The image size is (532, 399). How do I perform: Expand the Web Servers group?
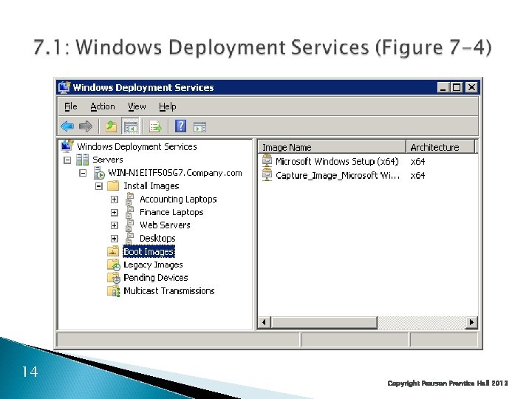pyautogui.click(x=115, y=225)
